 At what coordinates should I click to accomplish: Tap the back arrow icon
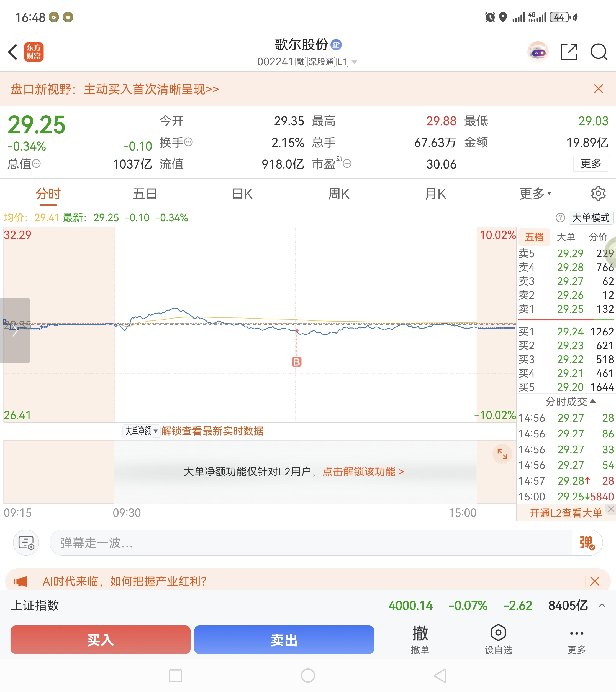[13, 52]
